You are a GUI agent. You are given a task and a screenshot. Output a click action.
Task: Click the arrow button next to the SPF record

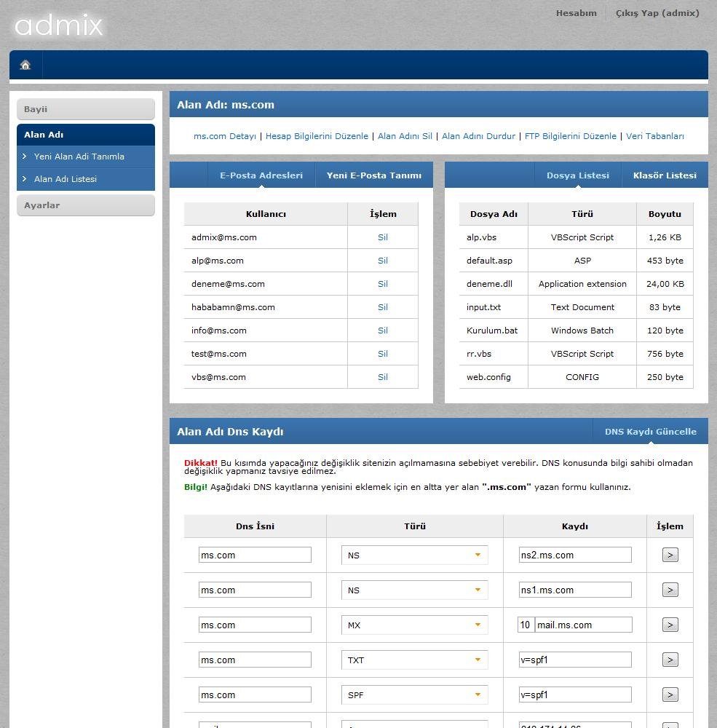tap(668, 695)
